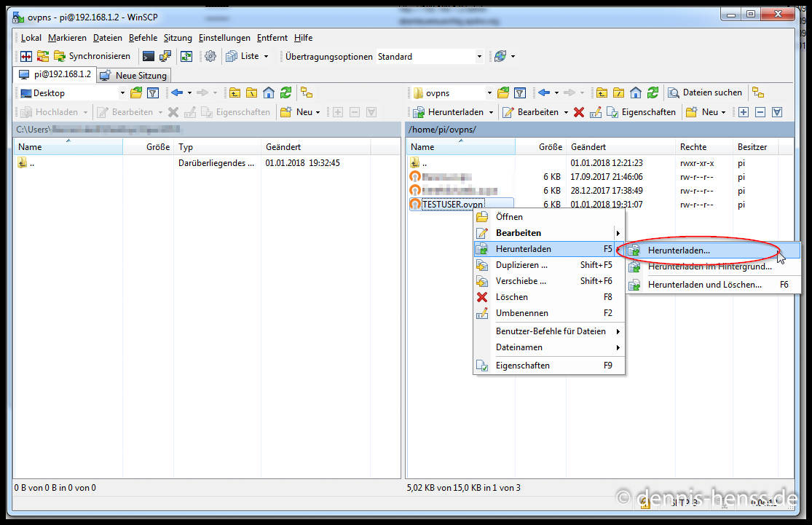Refresh the local panel
The image size is (812, 525).
coord(286,93)
